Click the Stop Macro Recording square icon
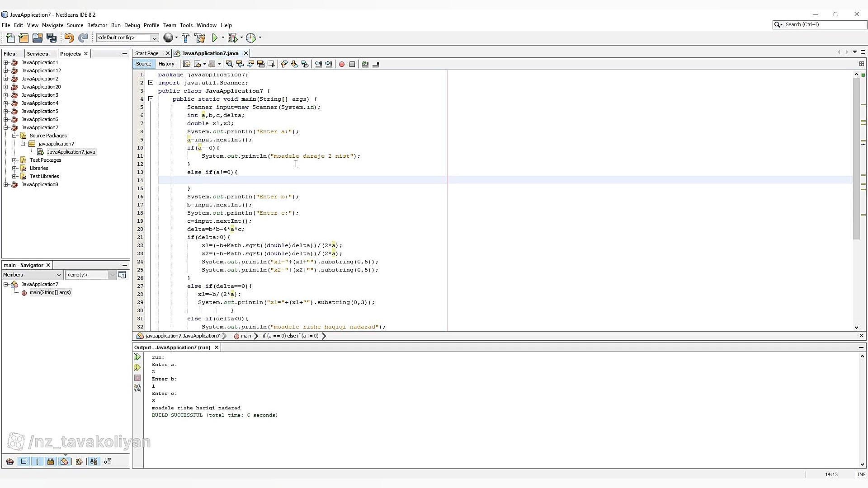868x488 pixels. pyautogui.click(x=352, y=64)
